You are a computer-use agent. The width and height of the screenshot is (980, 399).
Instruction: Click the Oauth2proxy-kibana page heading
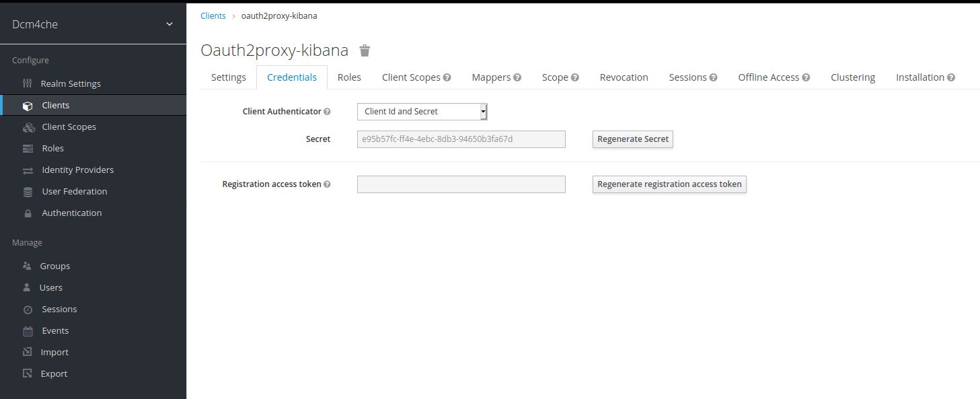click(274, 50)
